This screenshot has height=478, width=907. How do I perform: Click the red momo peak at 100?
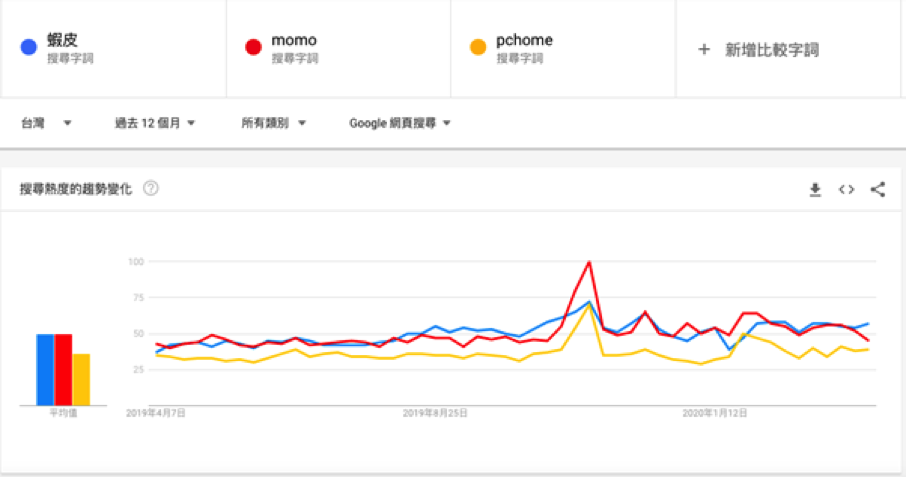pyautogui.click(x=589, y=262)
